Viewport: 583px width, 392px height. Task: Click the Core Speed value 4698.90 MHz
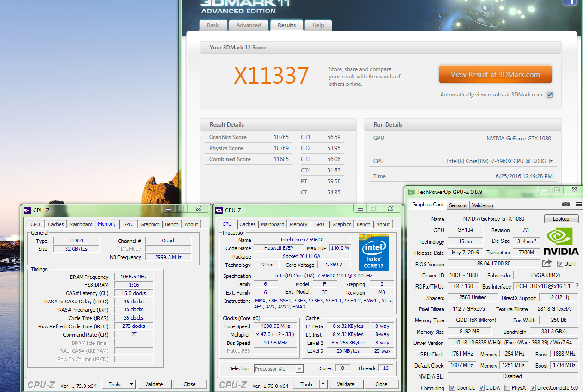pos(276,326)
